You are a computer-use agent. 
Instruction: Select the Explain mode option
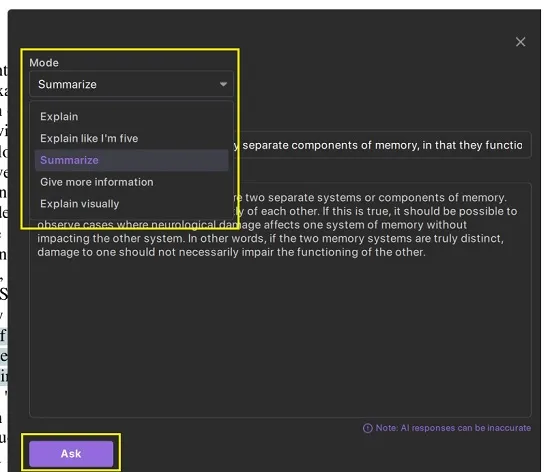(x=59, y=116)
